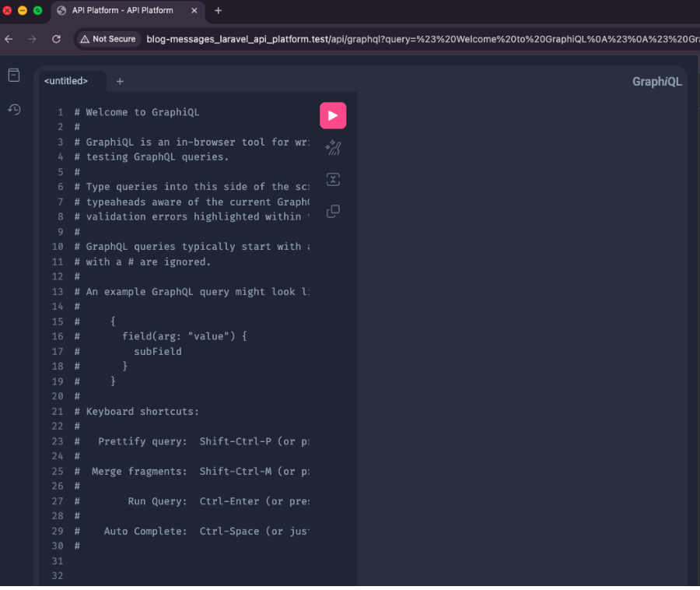The image size is (700, 590).
Task: Merge fragments into query icon
Action: point(333,180)
